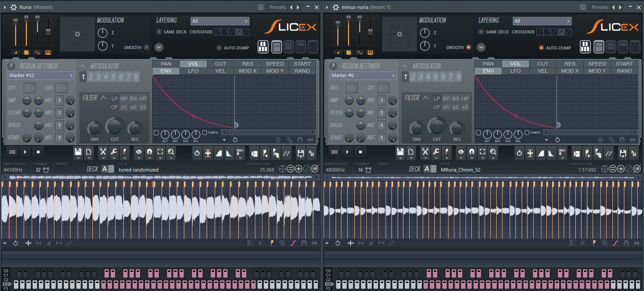Select the marker flag tool icon

(x=124, y=153)
